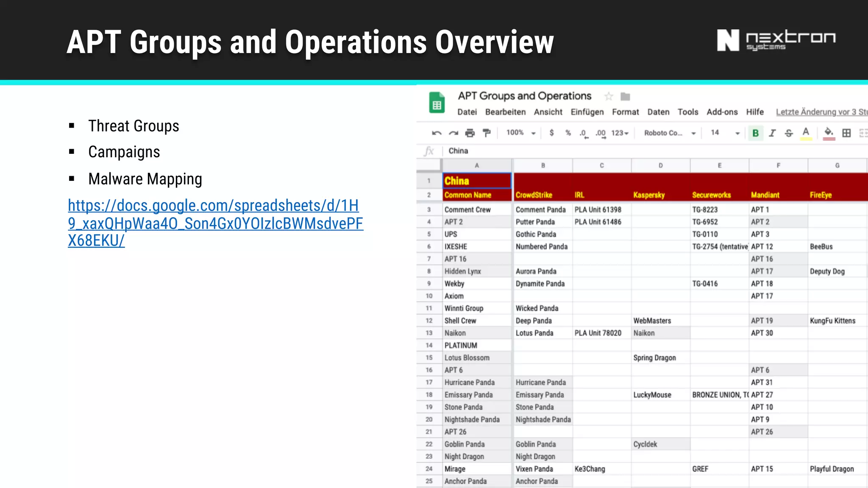This screenshot has height=488, width=868.
Task: Click the document title APT Groups and Operations
Action: [x=524, y=96]
